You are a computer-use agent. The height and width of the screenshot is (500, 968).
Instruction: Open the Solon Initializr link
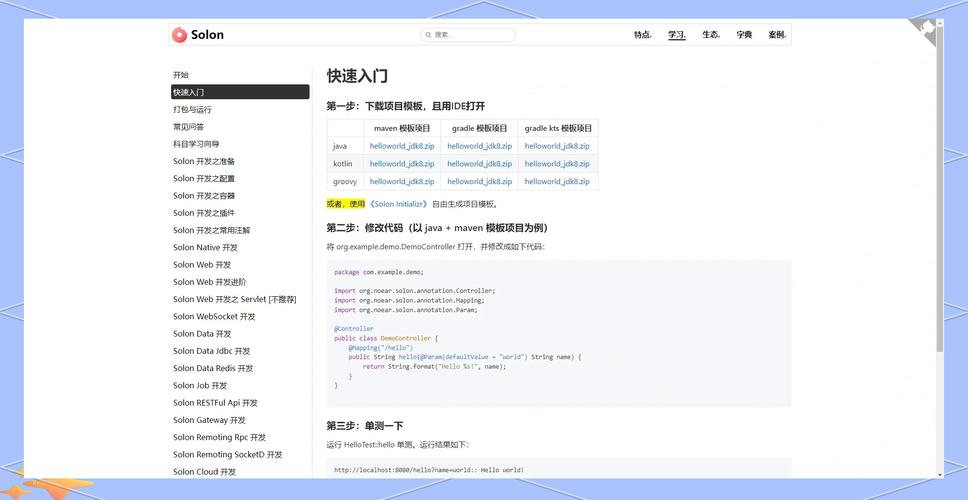[398, 204]
